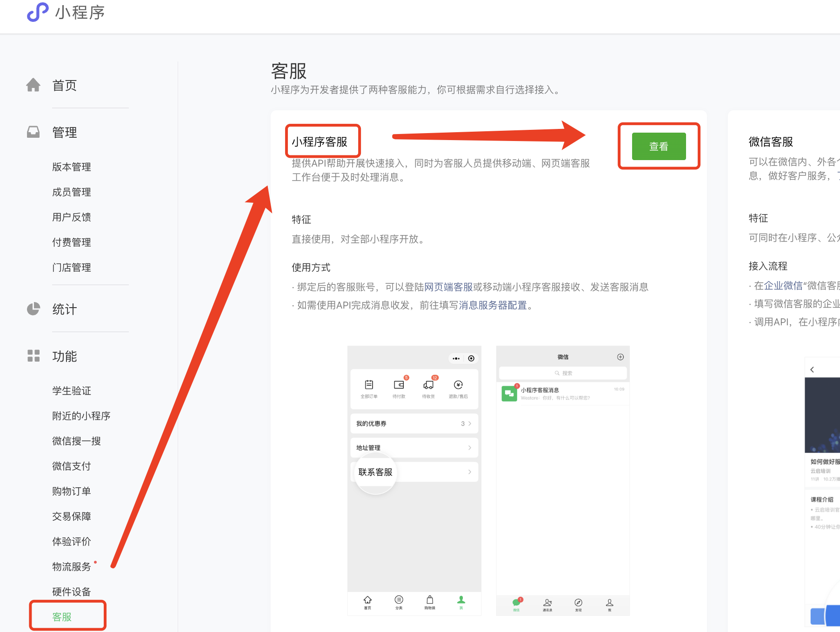
Task: Click the three-dots capsule menu icon
Action: (x=456, y=358)
